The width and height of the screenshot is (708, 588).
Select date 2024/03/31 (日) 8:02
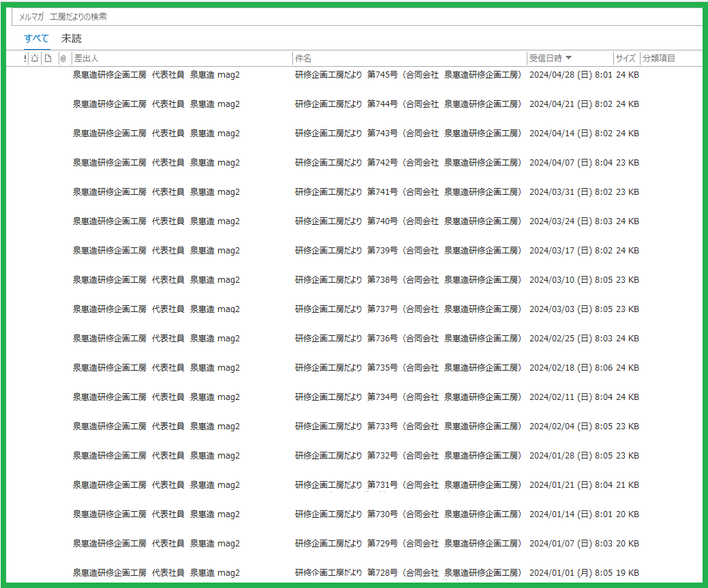571,192
